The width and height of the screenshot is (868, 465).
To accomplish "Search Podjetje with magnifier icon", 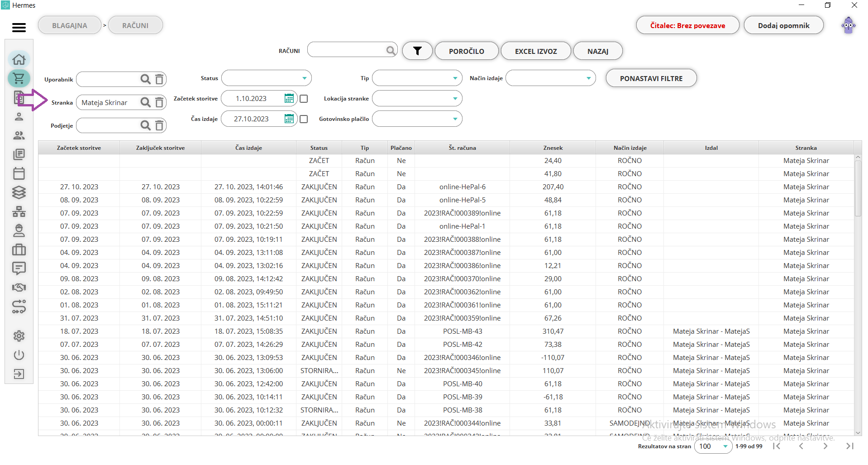I will click(145, 125).
